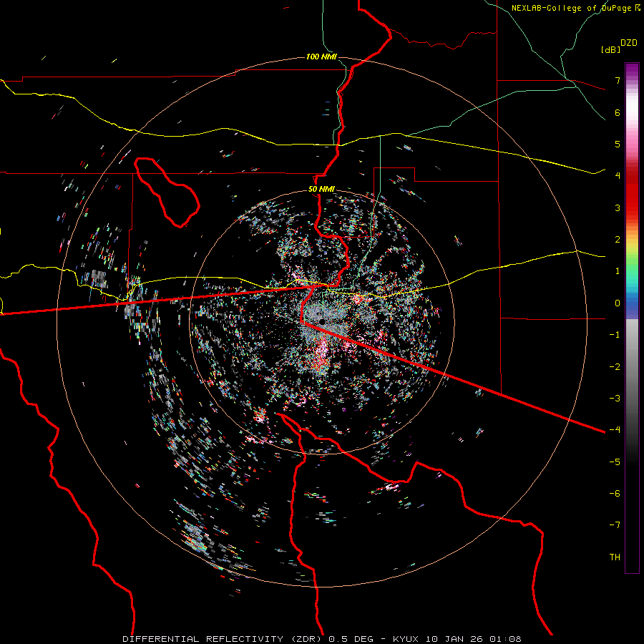
Task: Click the 50 NMI range ring label
Action: coord(321,190)
